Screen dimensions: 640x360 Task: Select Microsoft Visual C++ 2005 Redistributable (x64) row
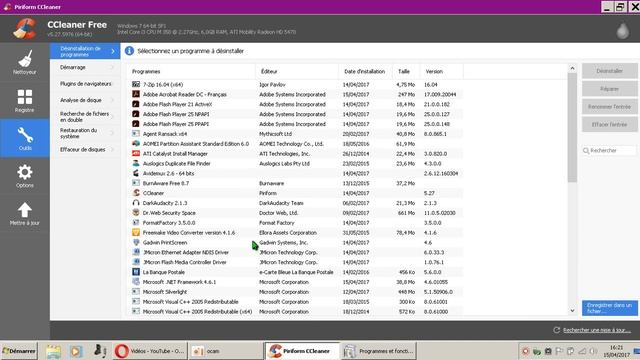295,311
